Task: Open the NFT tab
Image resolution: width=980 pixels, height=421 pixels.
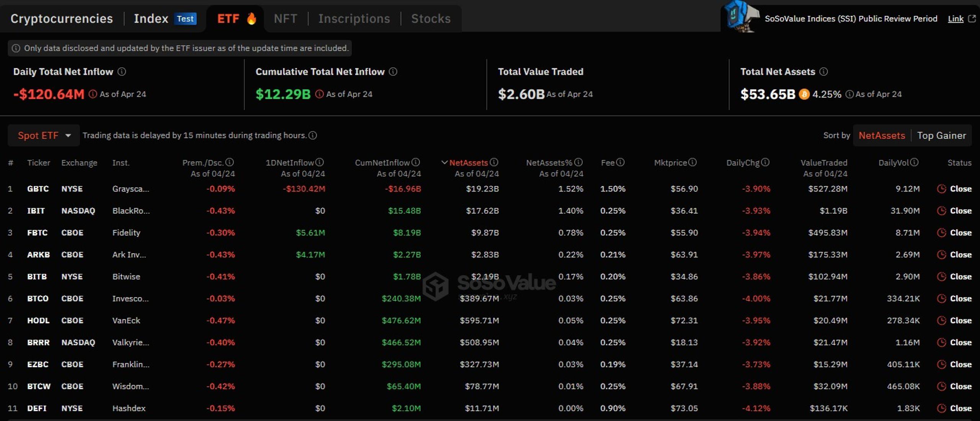Action: [286, 18]
